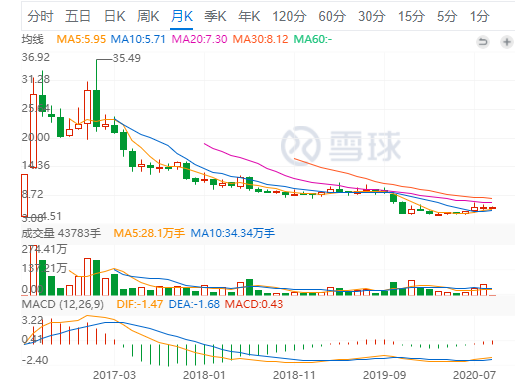Click the 2018-11 date axis label
Screen dimensions: 515x392
[294, 375]
